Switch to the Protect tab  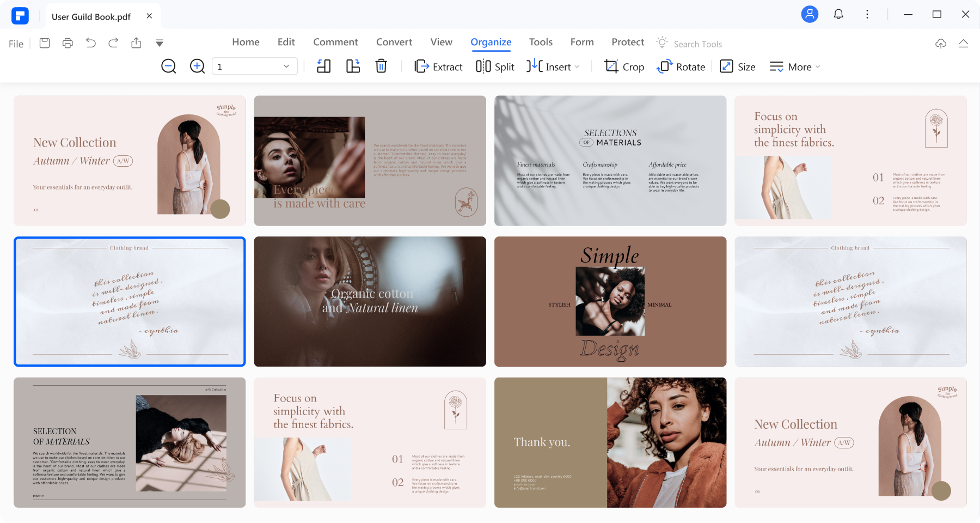(x=627, y=42)
